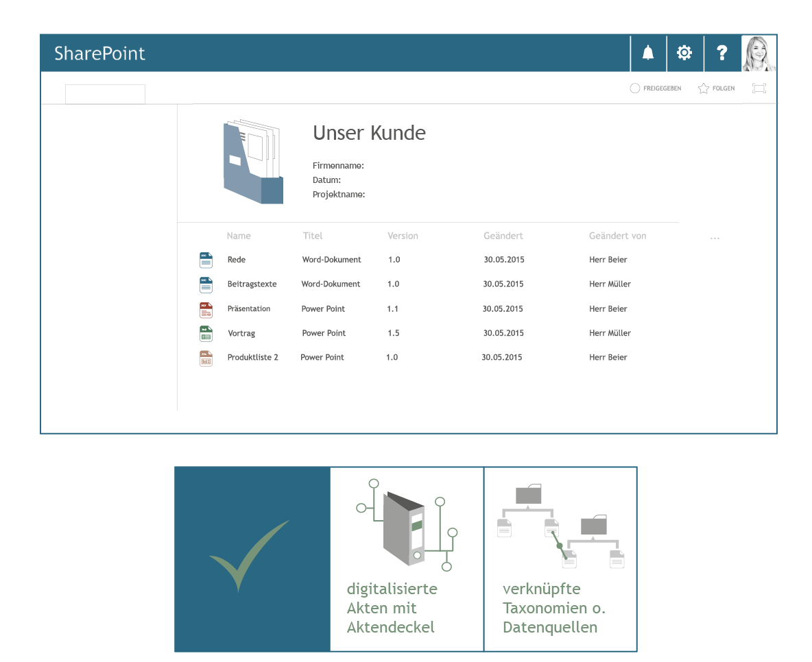Open the notifications bell in the header
The height and width of the screenshot is (662, 812).
click(648, 52)
